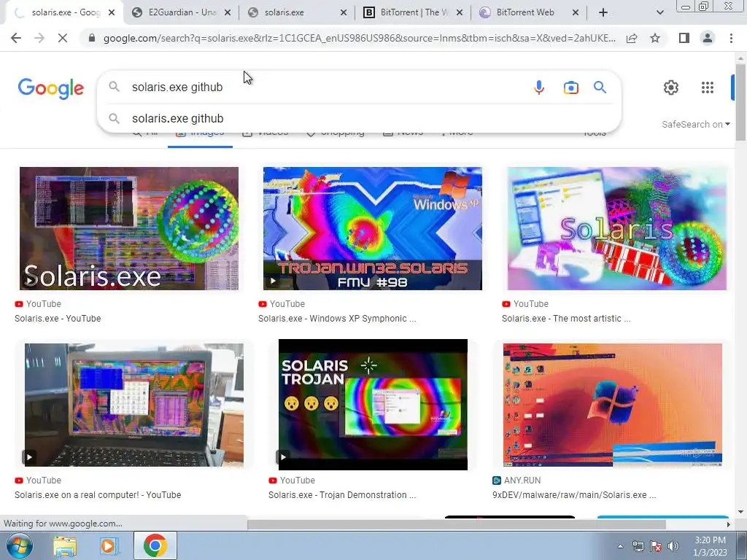Open the Solaris Trojan demonstration thumbnail

pyautogui.click(x=373, y=405)
